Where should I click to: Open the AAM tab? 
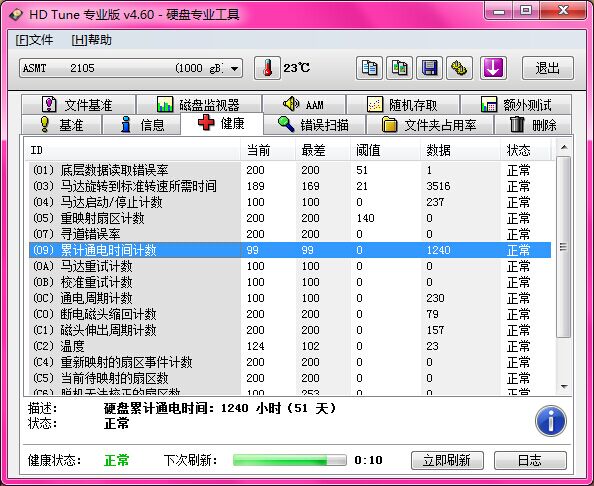(x=304, y=105)
